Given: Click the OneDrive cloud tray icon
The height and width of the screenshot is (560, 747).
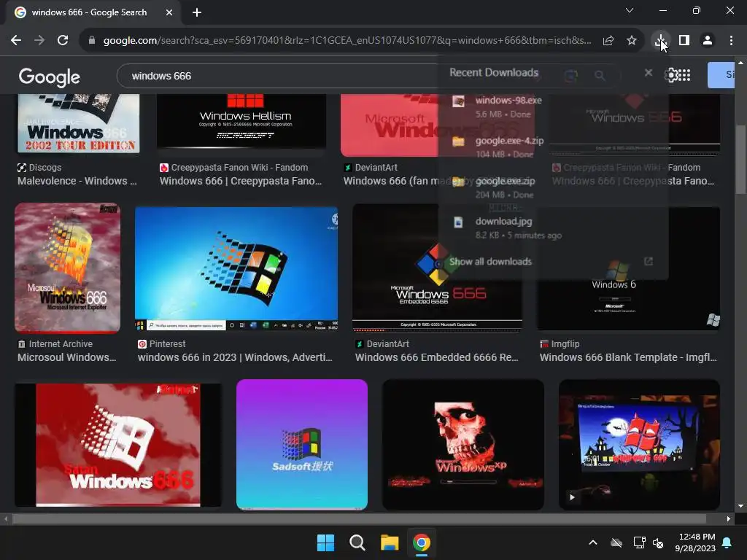Looking at the screenshot, I should tap(616, 542).
